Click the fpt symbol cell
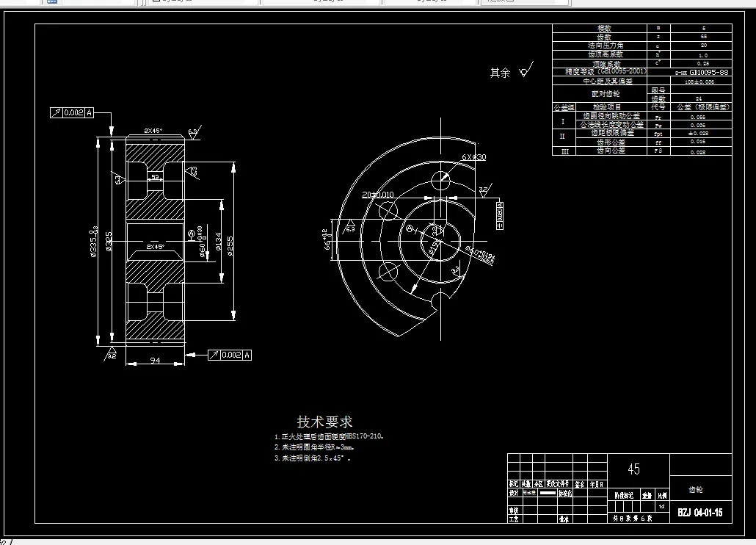This screenshot has width=756, height=545. pos(658,134)
